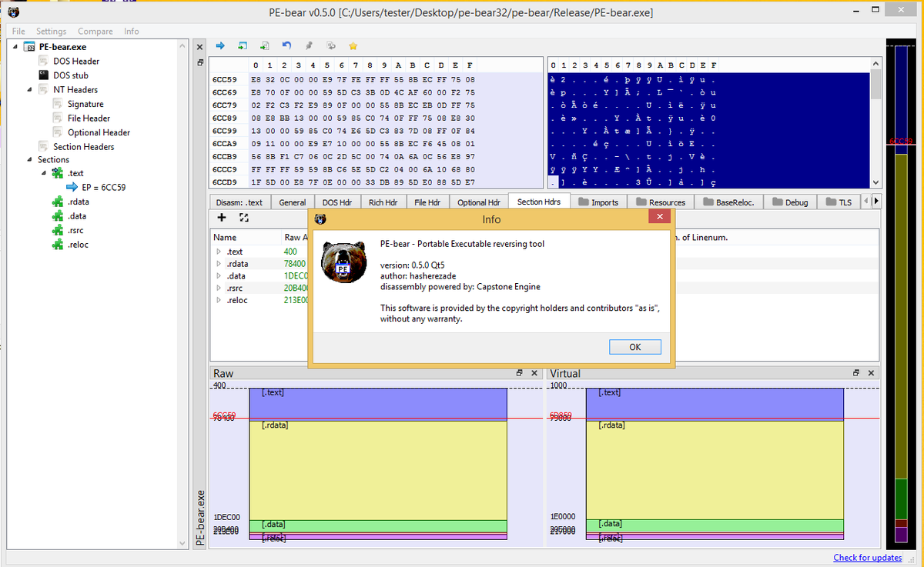The width and height of the screenshot is (924, 567).
Task: Click the grayed-out copy toolbar icon
Action: pos(331,45)
